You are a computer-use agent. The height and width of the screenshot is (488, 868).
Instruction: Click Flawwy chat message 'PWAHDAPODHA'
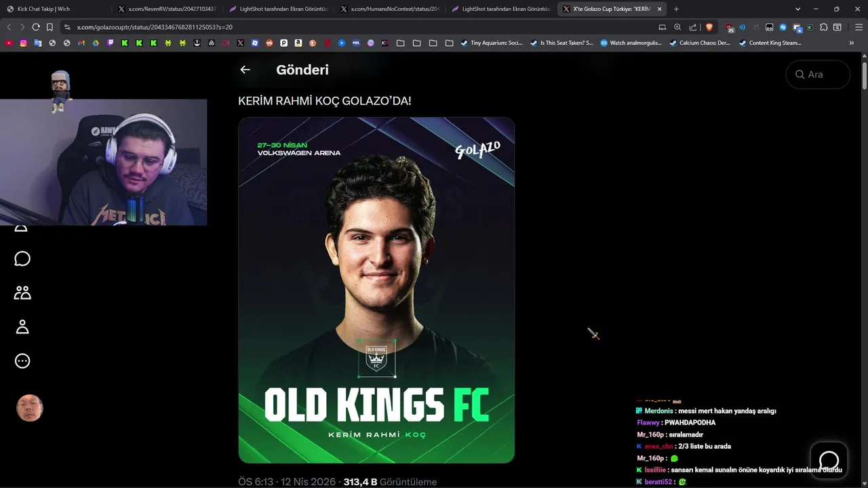690,422
